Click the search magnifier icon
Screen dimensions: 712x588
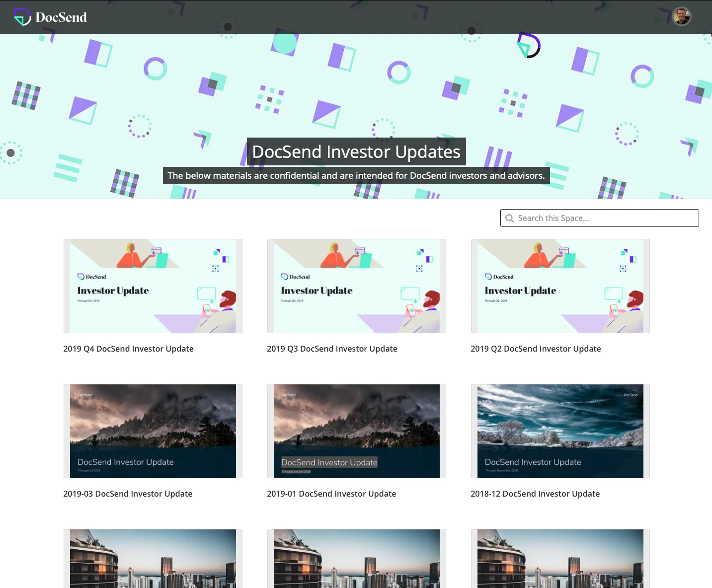pos(509,219)
